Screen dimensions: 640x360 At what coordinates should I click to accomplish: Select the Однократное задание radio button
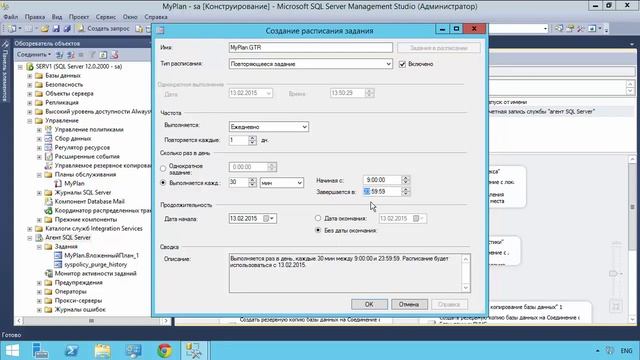(x=163, y=168)
